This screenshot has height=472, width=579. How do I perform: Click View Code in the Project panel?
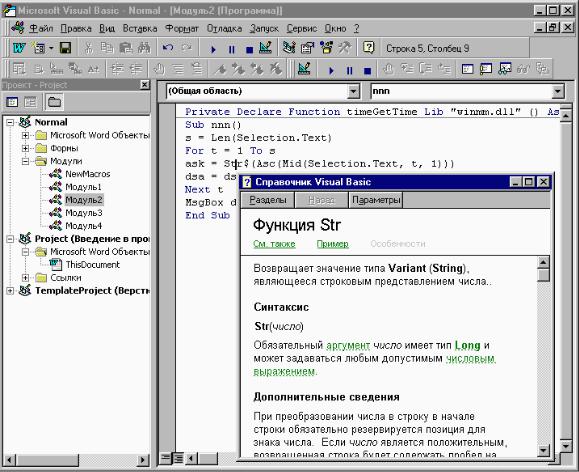click(x=12, y=102)
